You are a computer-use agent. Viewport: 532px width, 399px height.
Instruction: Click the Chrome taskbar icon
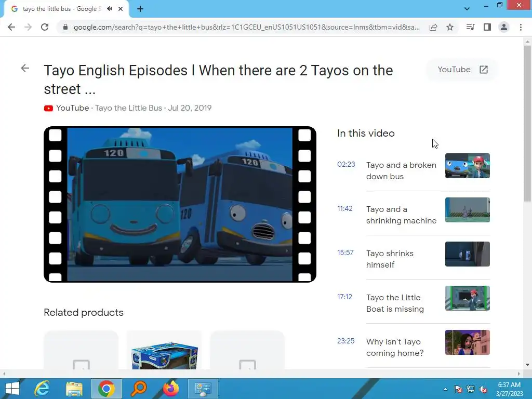coord(107,389)
